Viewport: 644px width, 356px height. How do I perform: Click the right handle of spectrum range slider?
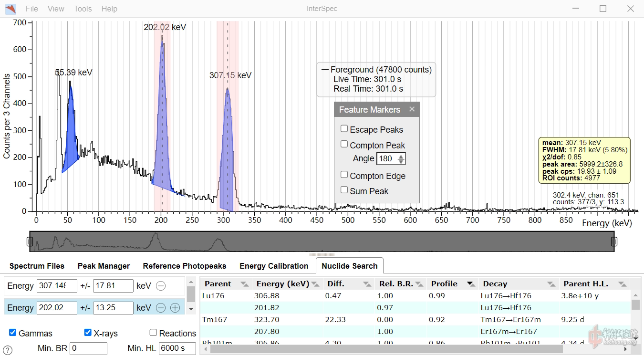coord(614,241)
